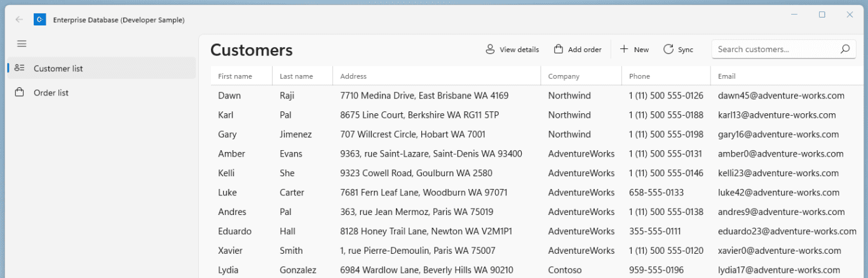Select the Dawn Raji customer row

click(537, 95)
